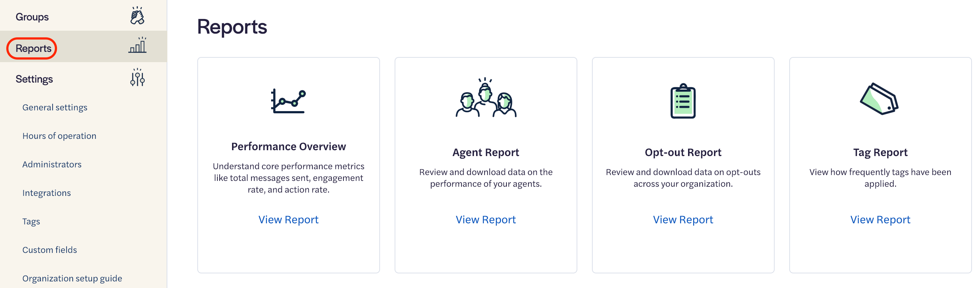980x288 pixels.
Task: Open the Settings section in sidebar
Action: click(34, 79)
